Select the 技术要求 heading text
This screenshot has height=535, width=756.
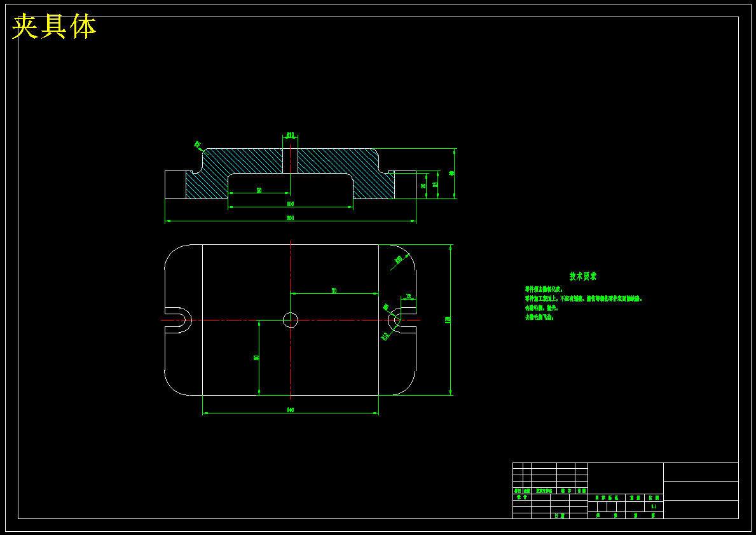(x=583, y=277)
